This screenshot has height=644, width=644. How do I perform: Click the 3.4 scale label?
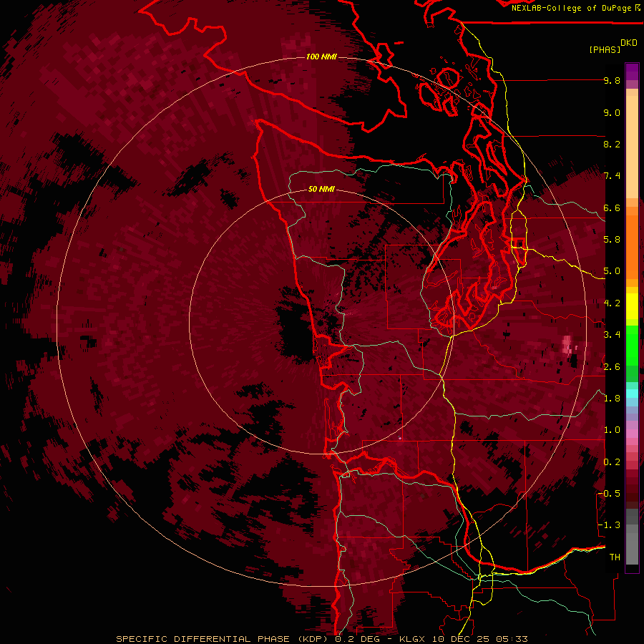click(x=612, y=335)
